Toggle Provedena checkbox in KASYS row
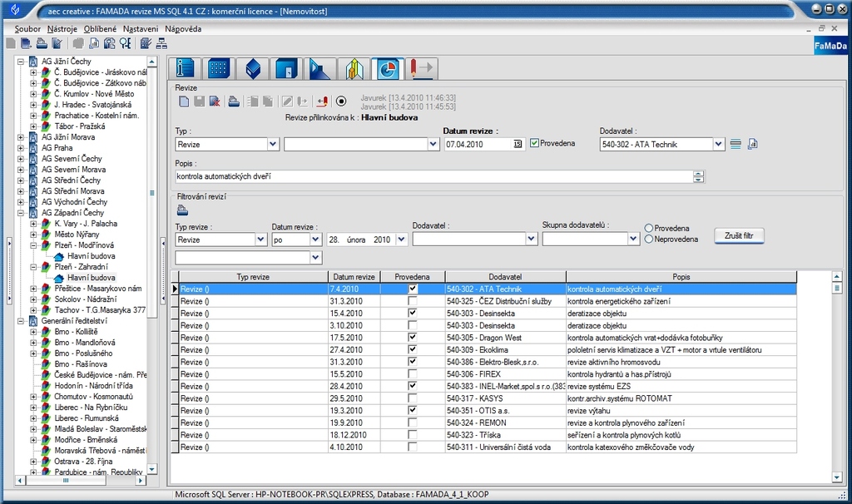 [x=413, y=398]
